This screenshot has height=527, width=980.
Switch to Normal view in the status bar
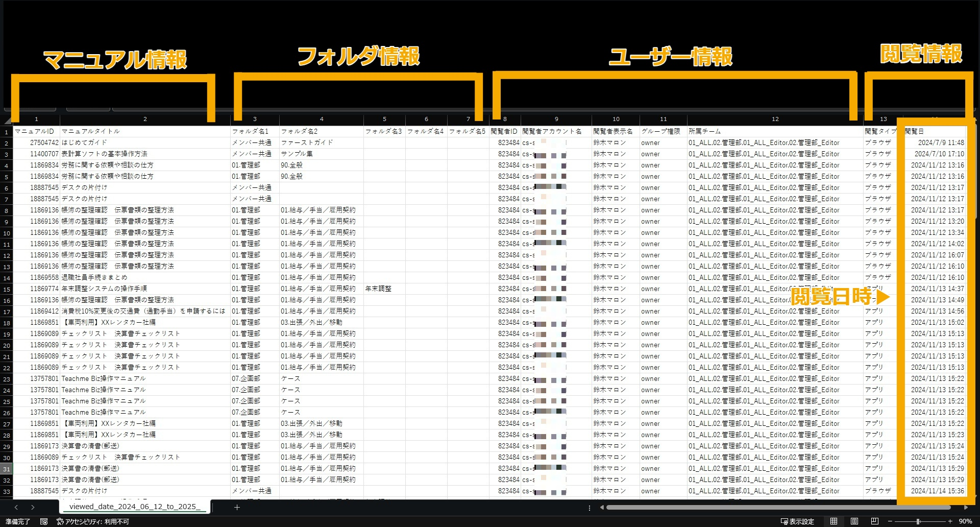pos(834,522)
